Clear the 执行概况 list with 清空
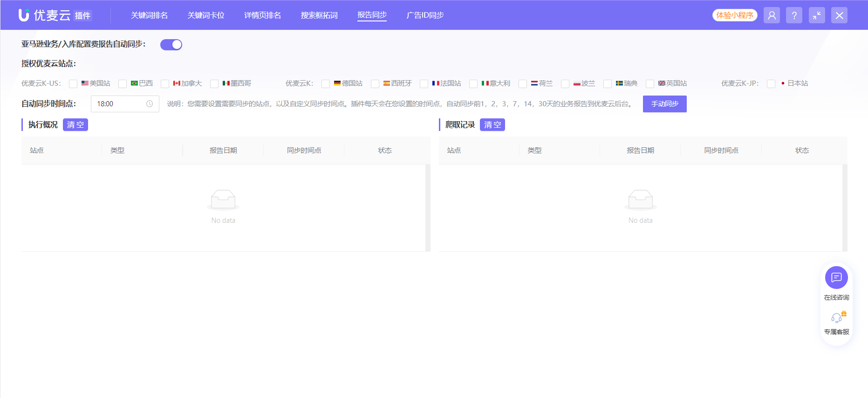Screen dimensions: 868x398 pos(75,125)
